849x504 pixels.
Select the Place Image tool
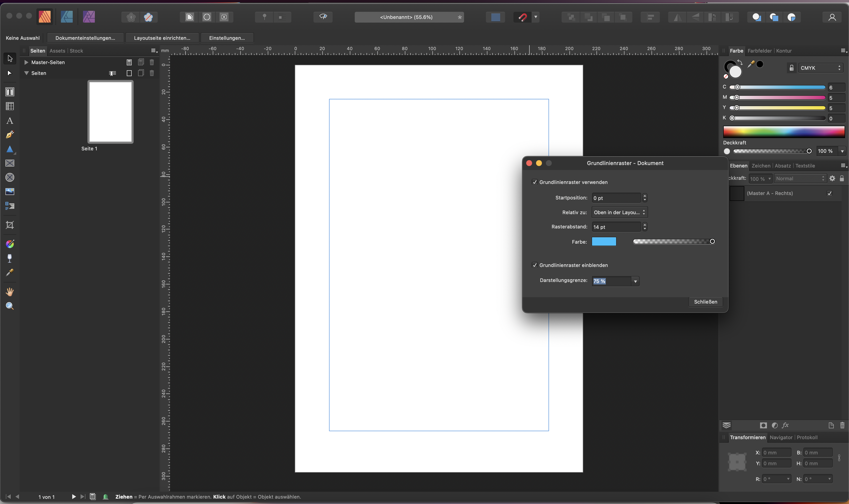tap(10, 192)
